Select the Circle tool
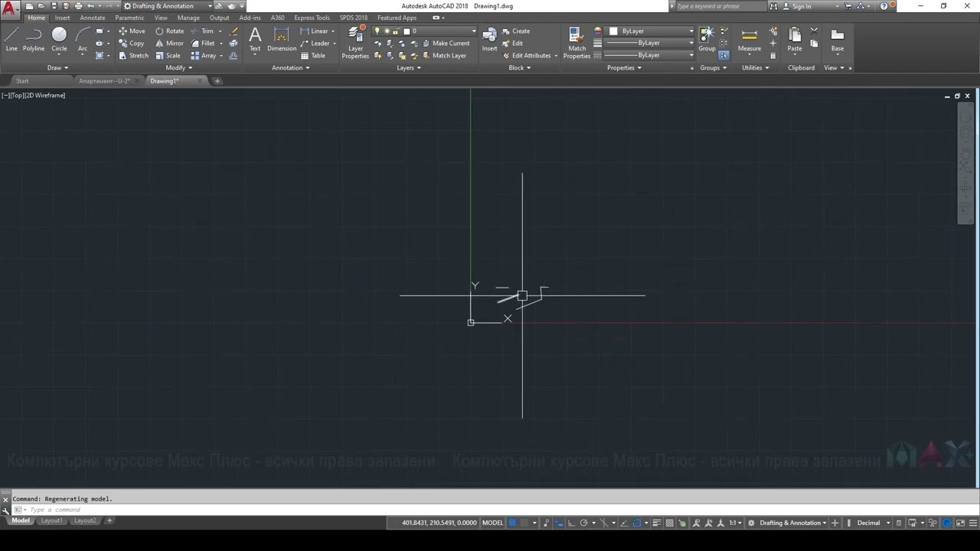Screen dimensions: 980x551 point(59,40)
